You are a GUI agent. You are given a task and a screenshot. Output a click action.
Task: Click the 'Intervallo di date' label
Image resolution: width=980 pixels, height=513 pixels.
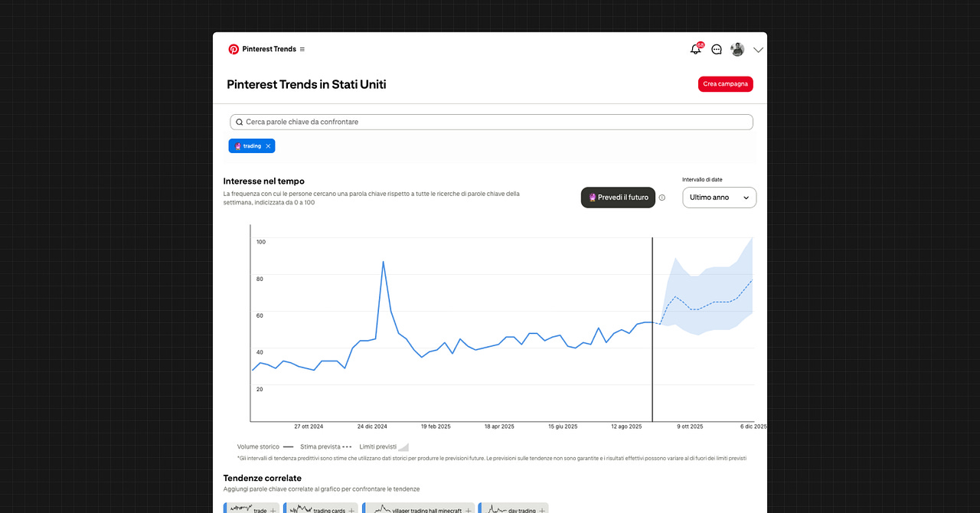tap(702, 180)
